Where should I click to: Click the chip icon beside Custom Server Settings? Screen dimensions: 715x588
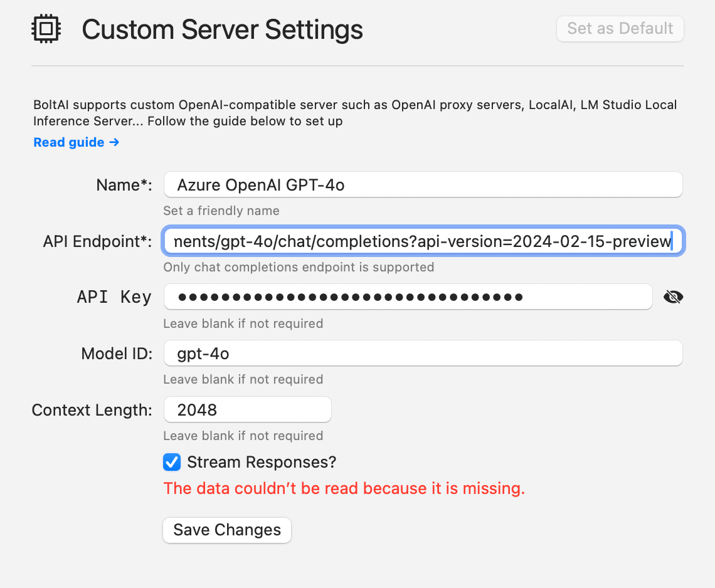tap(46, 29)
